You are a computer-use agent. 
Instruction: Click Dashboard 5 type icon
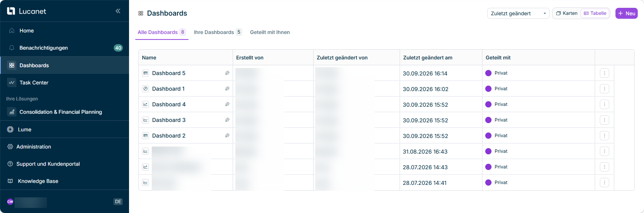coord(145,73)
